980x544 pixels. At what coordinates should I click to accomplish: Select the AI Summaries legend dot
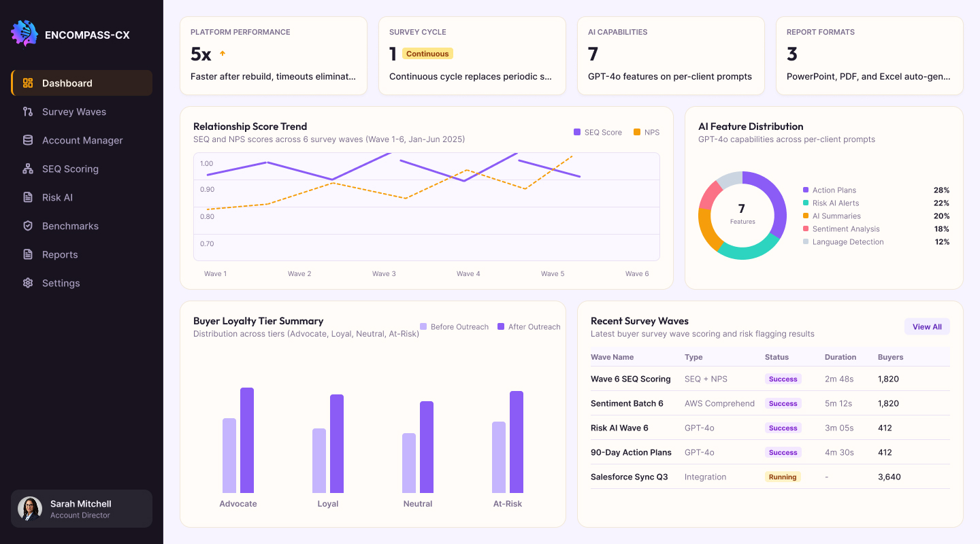click(x=806, y=216)
